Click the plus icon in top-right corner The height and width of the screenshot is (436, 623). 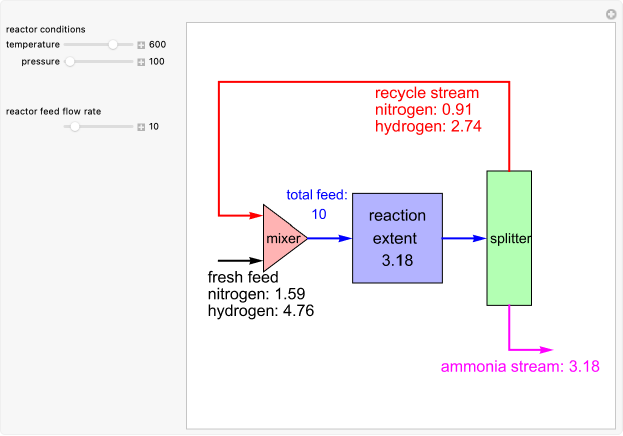pos(611,14)
